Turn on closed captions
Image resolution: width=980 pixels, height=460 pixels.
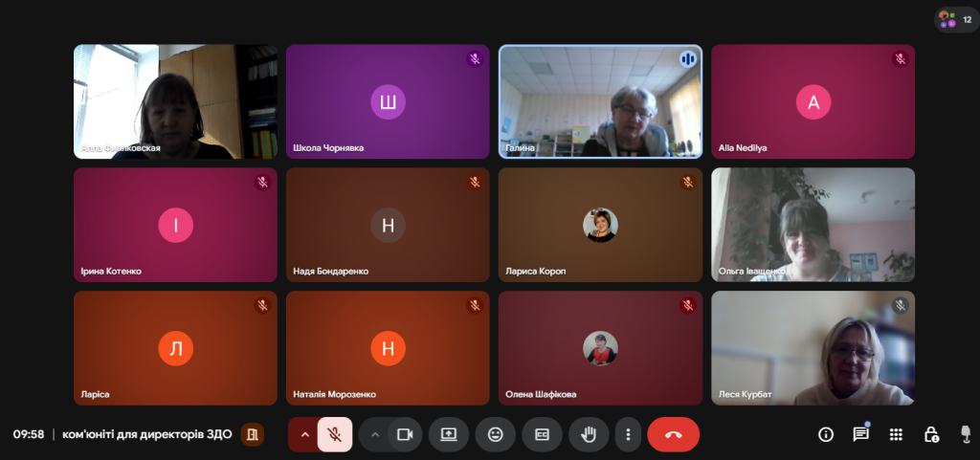[542, 434]
